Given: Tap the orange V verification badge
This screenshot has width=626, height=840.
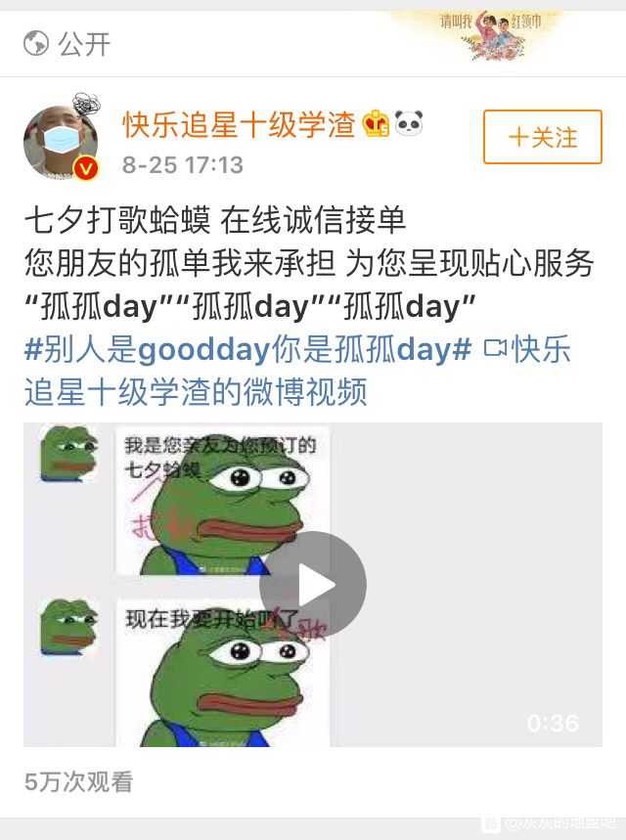Looking at the screenshot, I should point(85,168).
